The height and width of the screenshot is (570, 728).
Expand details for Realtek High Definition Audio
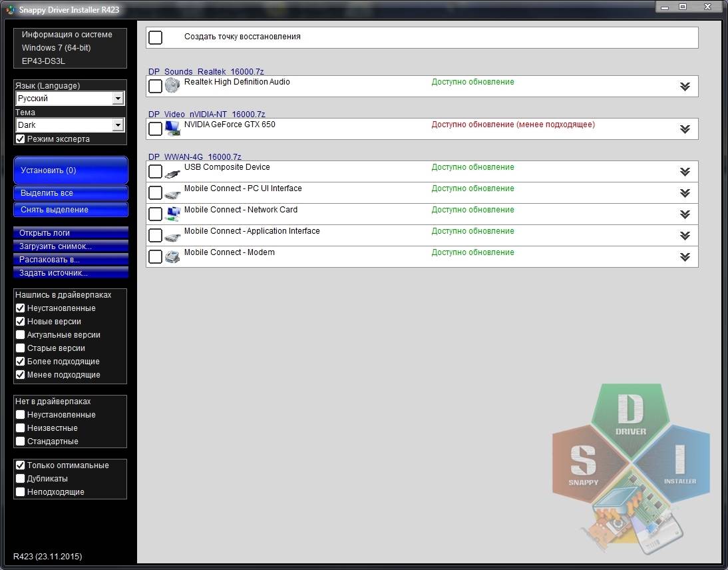(685, 87)
